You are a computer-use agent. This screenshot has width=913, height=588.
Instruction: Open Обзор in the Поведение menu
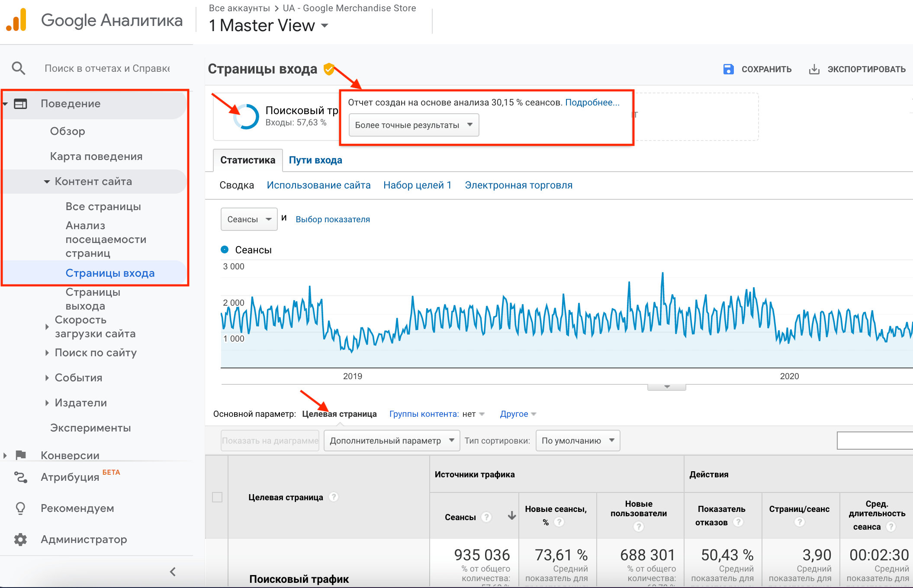[68, 131]
